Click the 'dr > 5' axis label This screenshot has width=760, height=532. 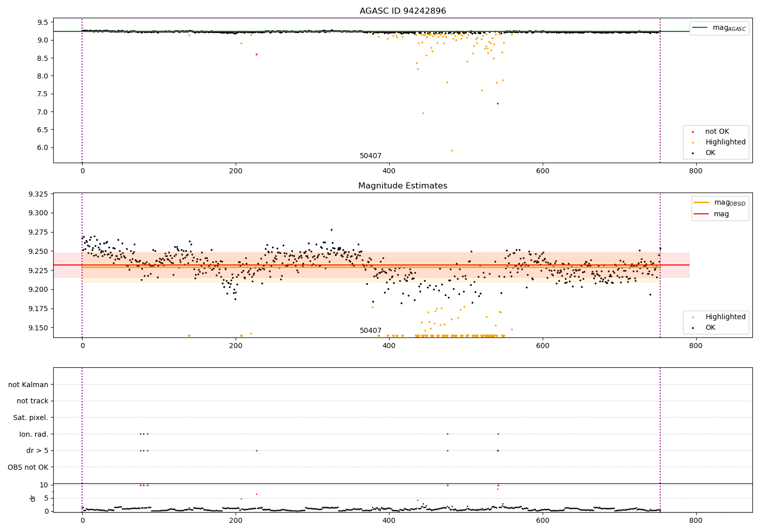click(37, 450)
